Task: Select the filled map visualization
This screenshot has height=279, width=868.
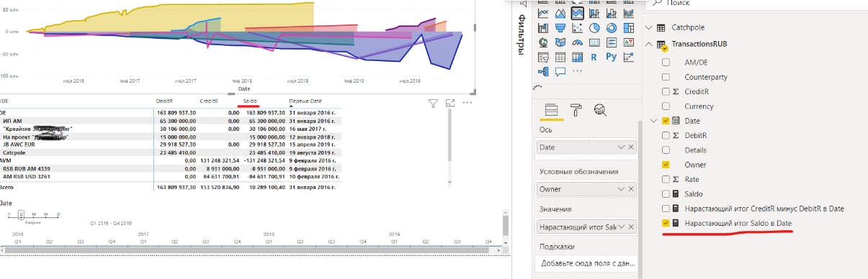Action: pyautogui.click(x=560, y=42)
